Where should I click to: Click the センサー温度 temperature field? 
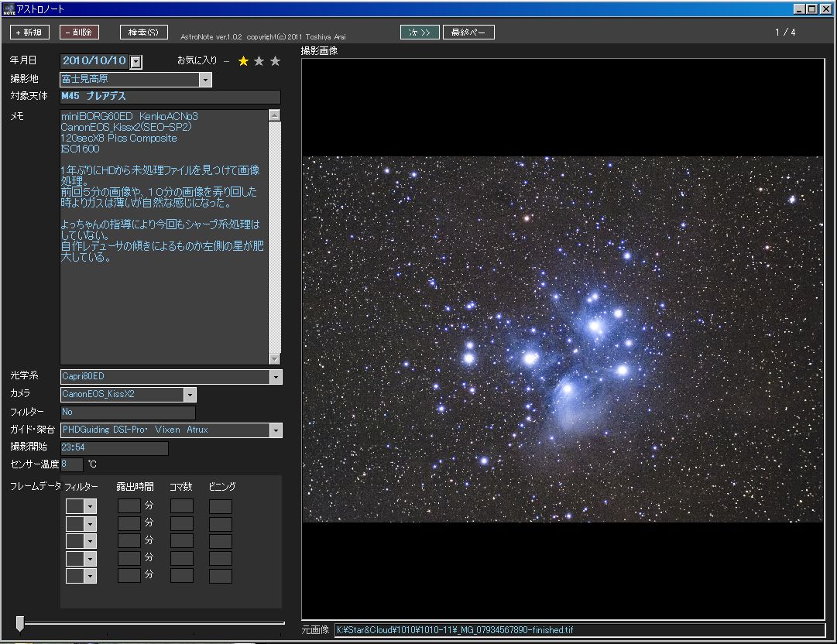click(71, 464)
